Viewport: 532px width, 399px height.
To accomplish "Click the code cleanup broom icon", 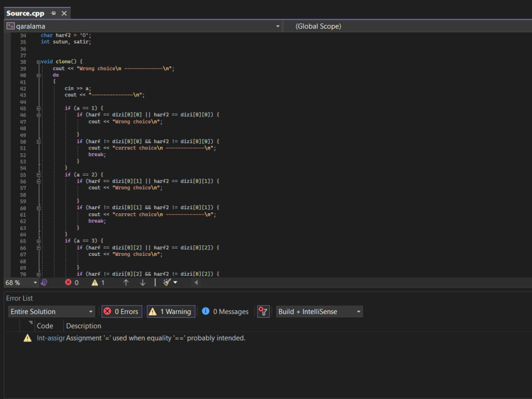I will pyautogui.click(x=167, y=282).
